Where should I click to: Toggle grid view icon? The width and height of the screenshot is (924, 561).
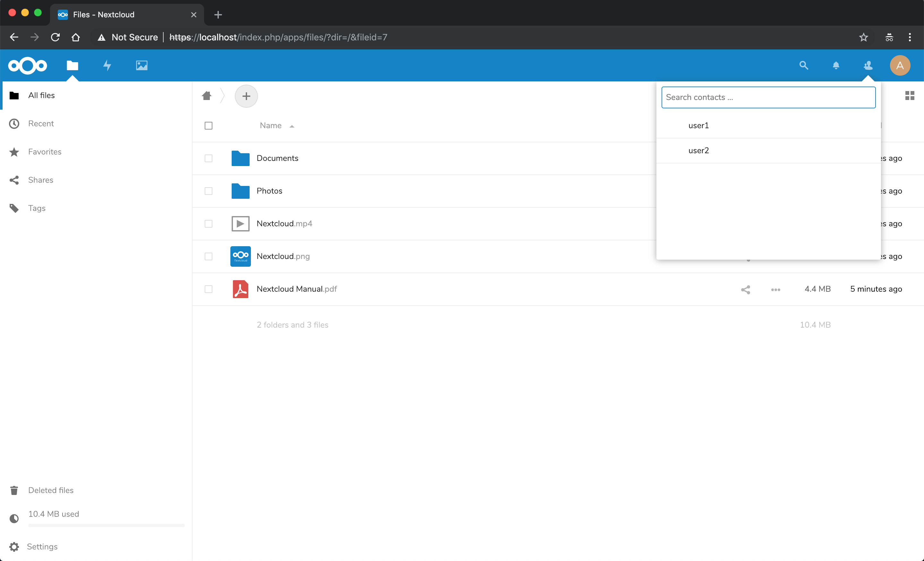[909, 96]
